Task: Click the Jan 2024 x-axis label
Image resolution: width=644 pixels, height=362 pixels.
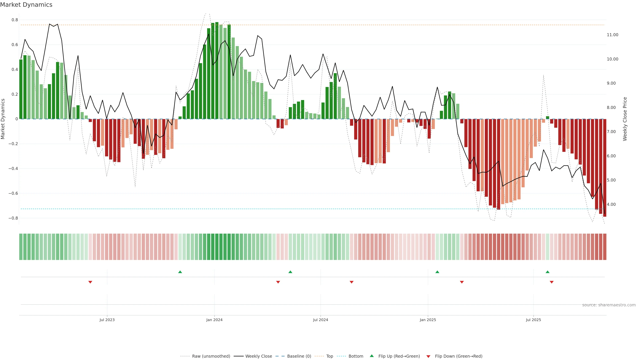Action: point(214,320)
